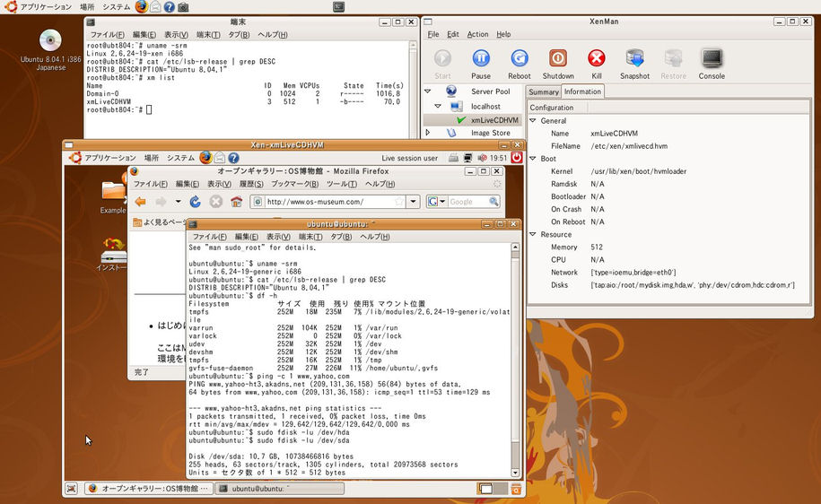Click the guest panel help icon
821x504 pixels.
[x=233, y=158]
